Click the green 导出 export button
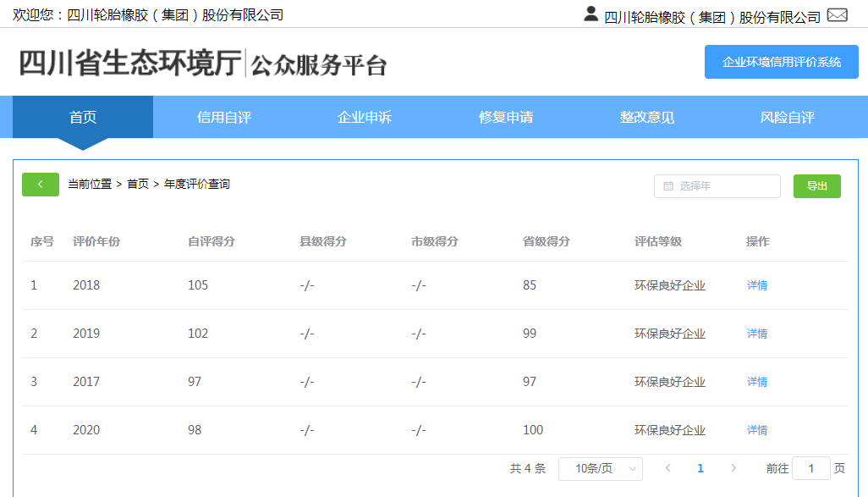 tap(817, 186)
